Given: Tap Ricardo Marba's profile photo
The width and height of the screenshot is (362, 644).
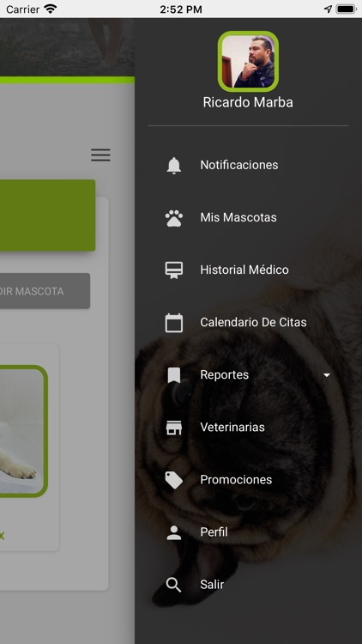Looking at the screenshot, I should tap(248, 62).
